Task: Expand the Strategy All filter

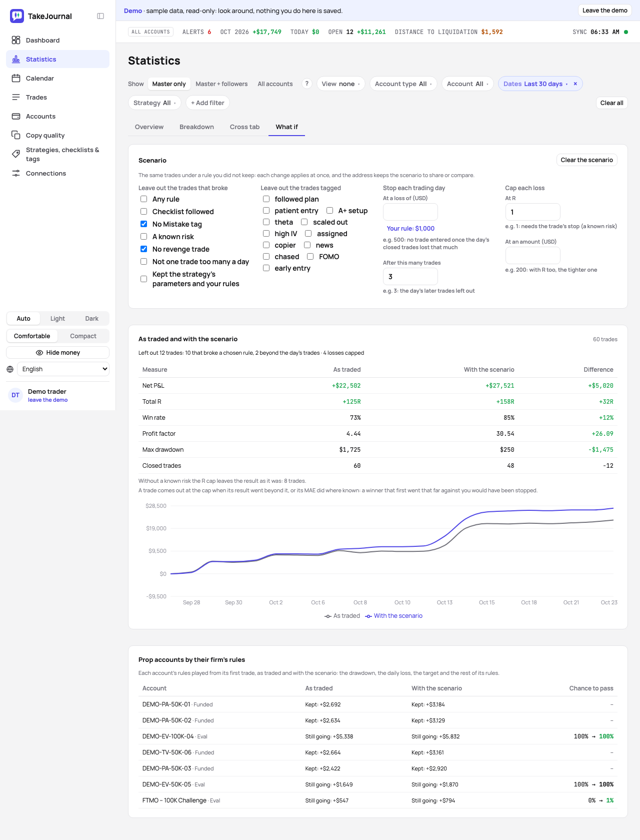Action: tap(154, 103)
